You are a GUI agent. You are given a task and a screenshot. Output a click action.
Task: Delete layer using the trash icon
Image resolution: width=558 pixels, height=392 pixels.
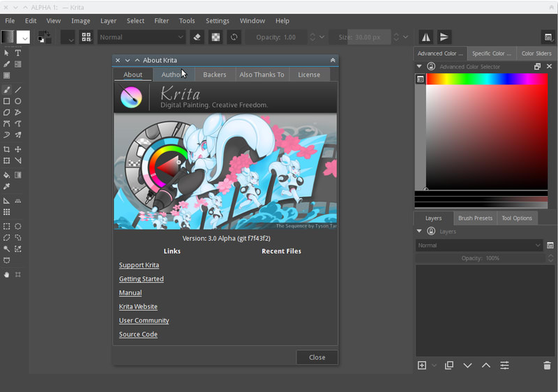(x=547, y=365)
